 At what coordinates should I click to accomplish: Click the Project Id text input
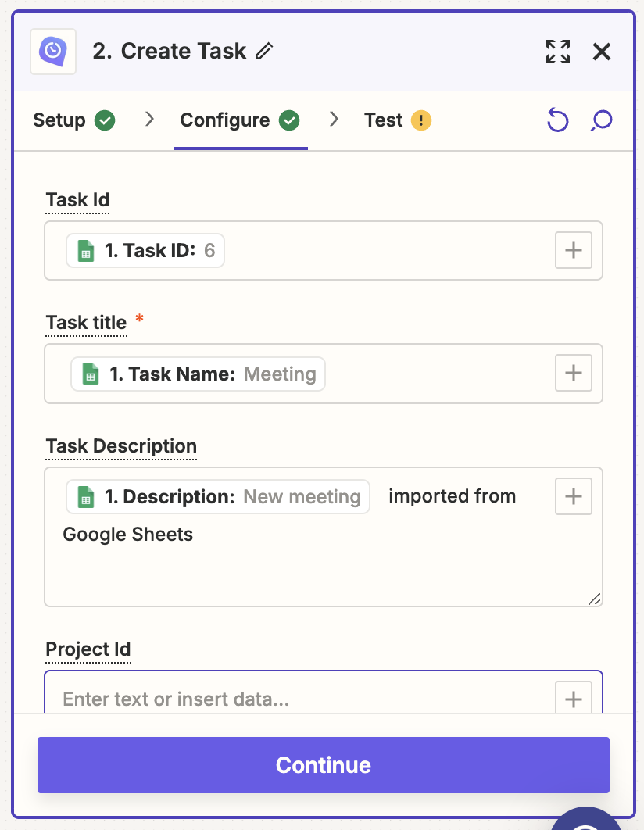(234, 699)
